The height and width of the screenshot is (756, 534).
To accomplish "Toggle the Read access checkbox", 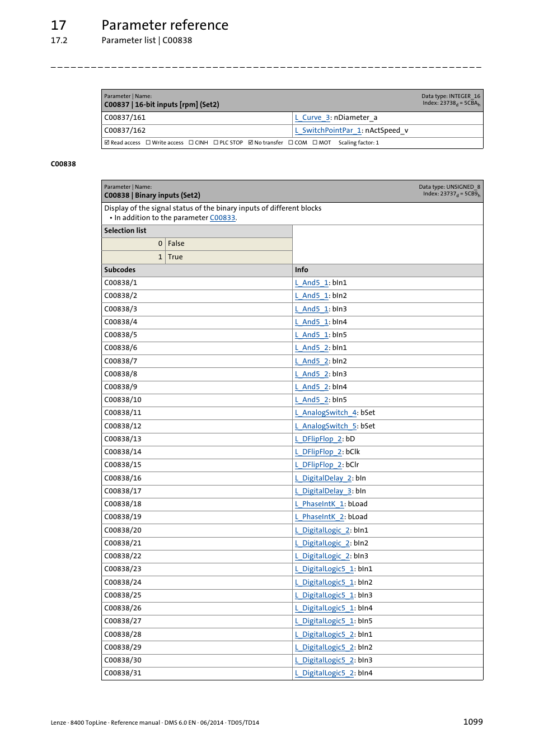I will click(106, 142).
